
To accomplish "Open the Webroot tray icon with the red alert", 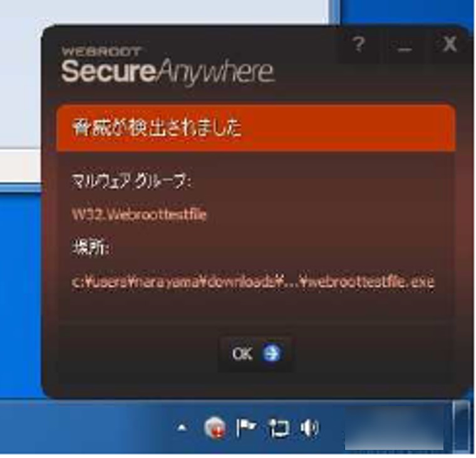I will coord(215,428).
